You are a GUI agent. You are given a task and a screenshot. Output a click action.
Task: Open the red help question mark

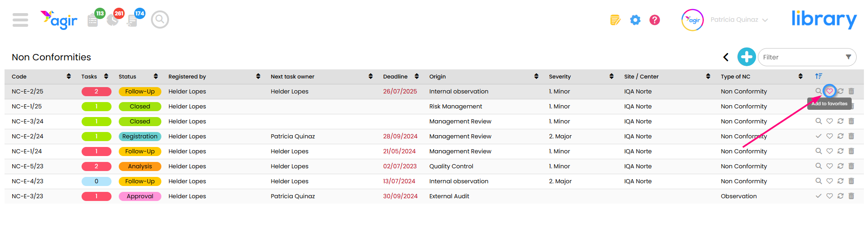click(x=655, y=20)
